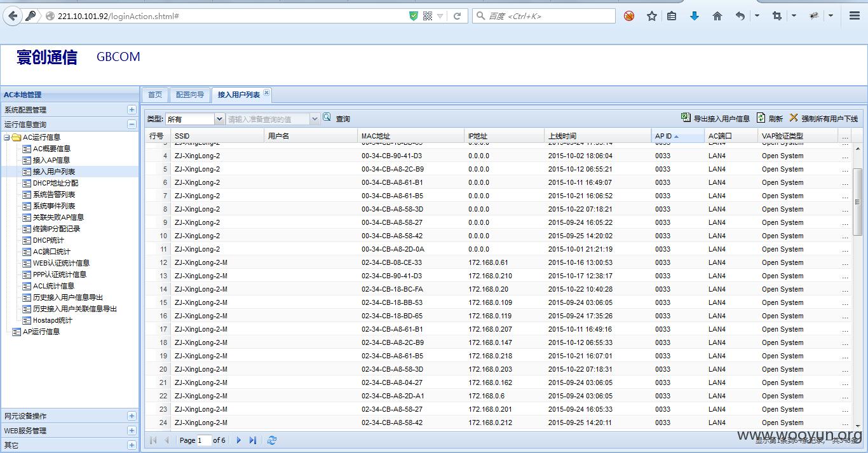Open DHCP地址分配 in the tree

point(56,183)
